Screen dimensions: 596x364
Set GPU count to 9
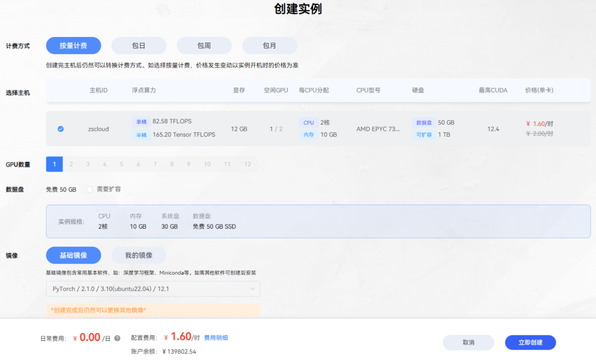[x=188, y=164]
